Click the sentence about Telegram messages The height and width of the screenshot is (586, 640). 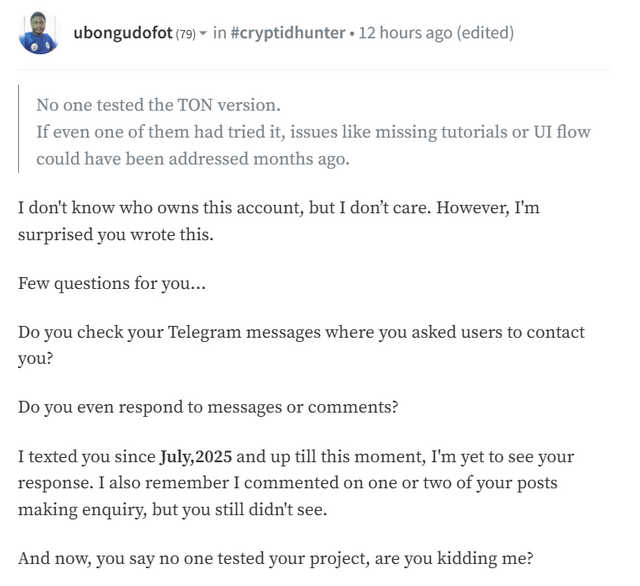click(301, 345)
